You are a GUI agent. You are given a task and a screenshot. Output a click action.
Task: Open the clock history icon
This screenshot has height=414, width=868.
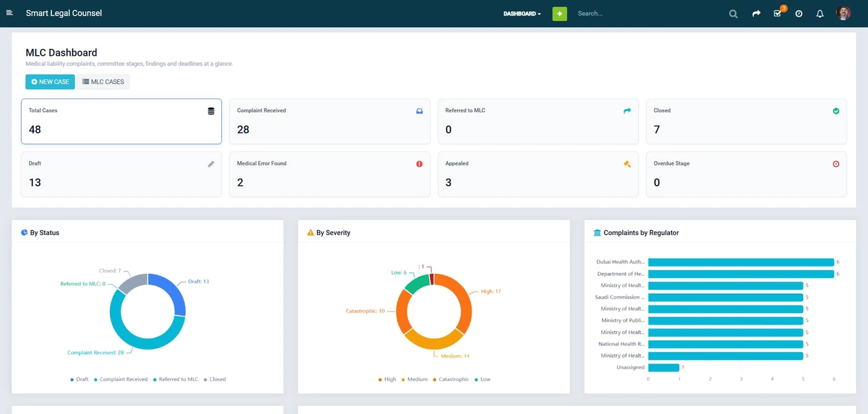(799, 14)
